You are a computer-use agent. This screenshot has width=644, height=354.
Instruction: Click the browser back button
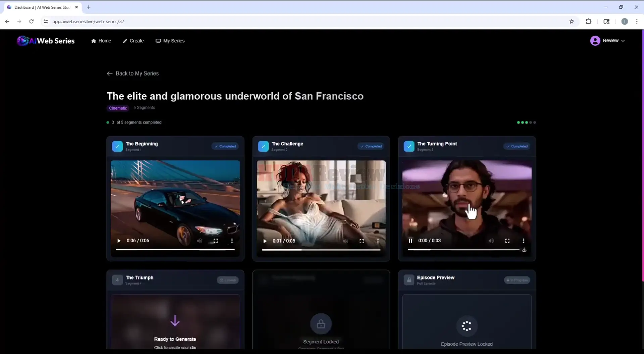(7, 21)
